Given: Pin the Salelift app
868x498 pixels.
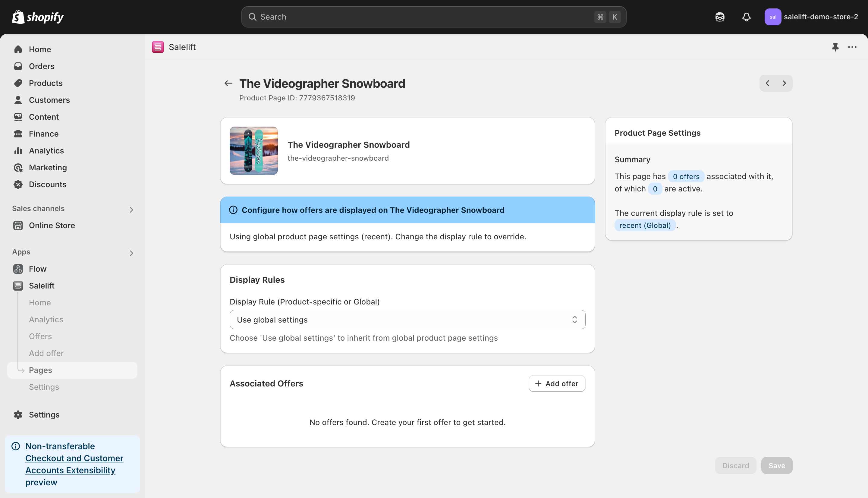Looking at the screenshot, I should pyautogui.click(x=835, y=47).
